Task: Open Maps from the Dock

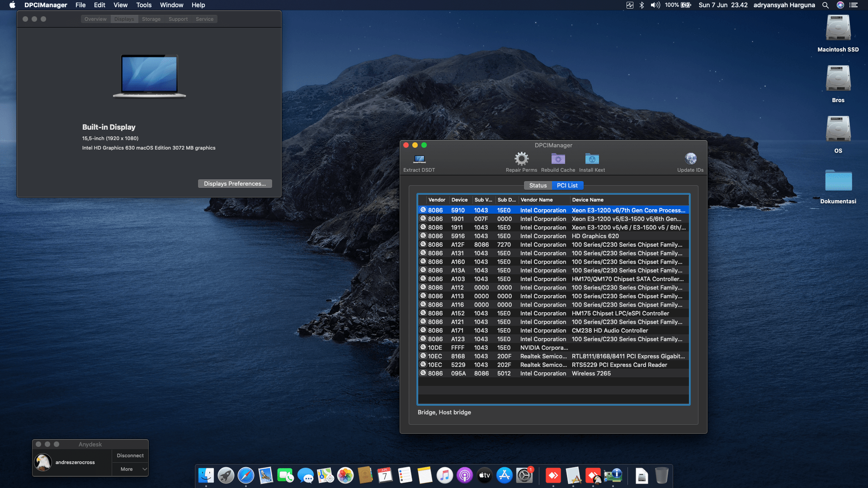Action: click(325, 475)
